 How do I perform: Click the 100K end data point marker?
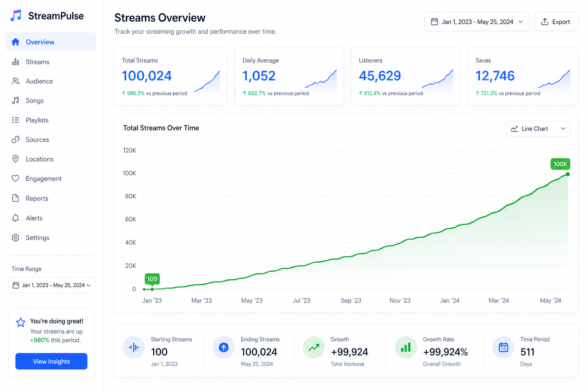click(x=568, y=174)
